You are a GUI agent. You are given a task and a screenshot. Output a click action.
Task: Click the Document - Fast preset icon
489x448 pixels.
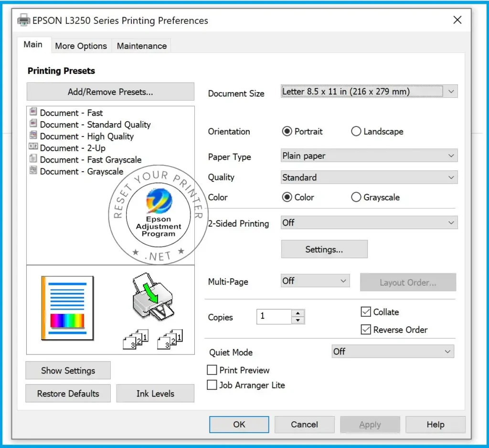[33, 112]
